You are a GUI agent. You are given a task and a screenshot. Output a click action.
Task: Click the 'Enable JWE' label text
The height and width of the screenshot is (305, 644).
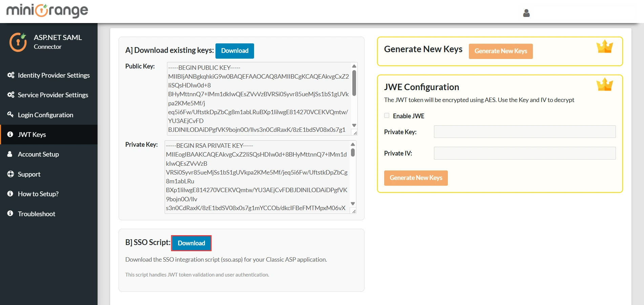[409, 116]
